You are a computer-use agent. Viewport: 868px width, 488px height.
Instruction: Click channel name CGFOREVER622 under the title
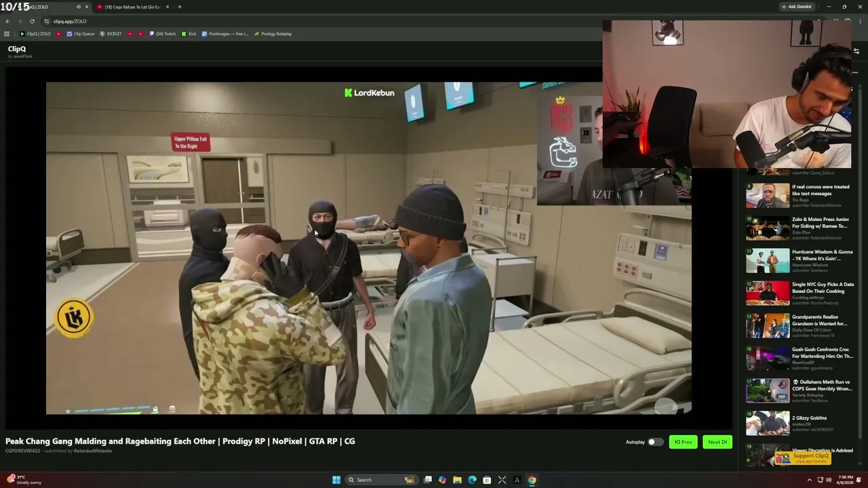tap(23, 451)
